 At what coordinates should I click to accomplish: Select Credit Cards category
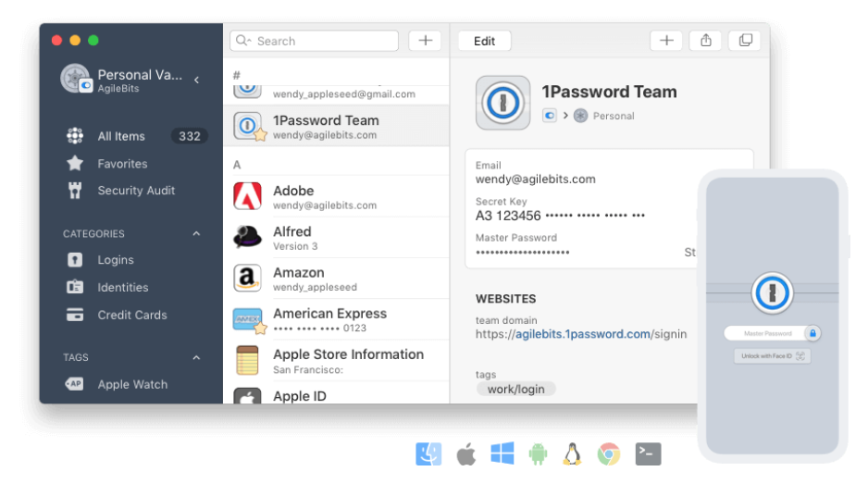134,315
